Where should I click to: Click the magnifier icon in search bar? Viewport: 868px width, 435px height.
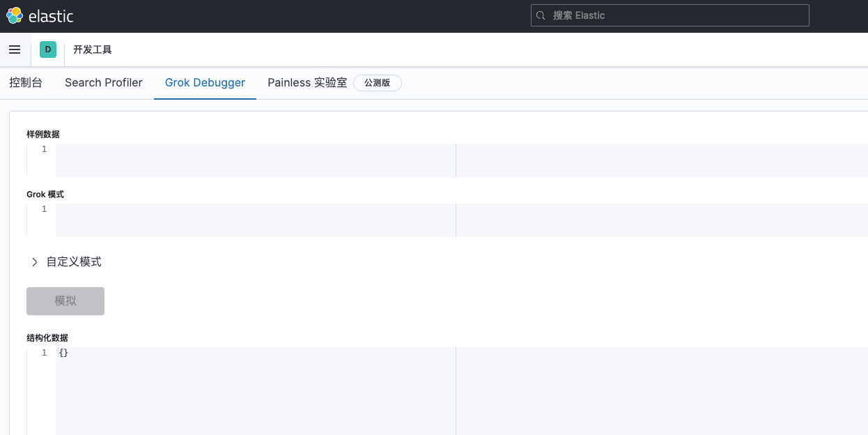(541, 15)
